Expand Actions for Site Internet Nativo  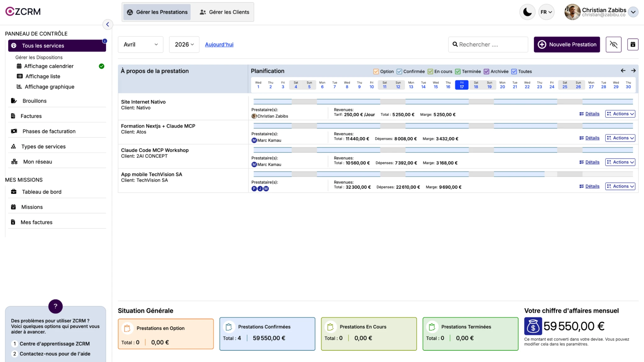pyautogui.click(x=620, y=114)
